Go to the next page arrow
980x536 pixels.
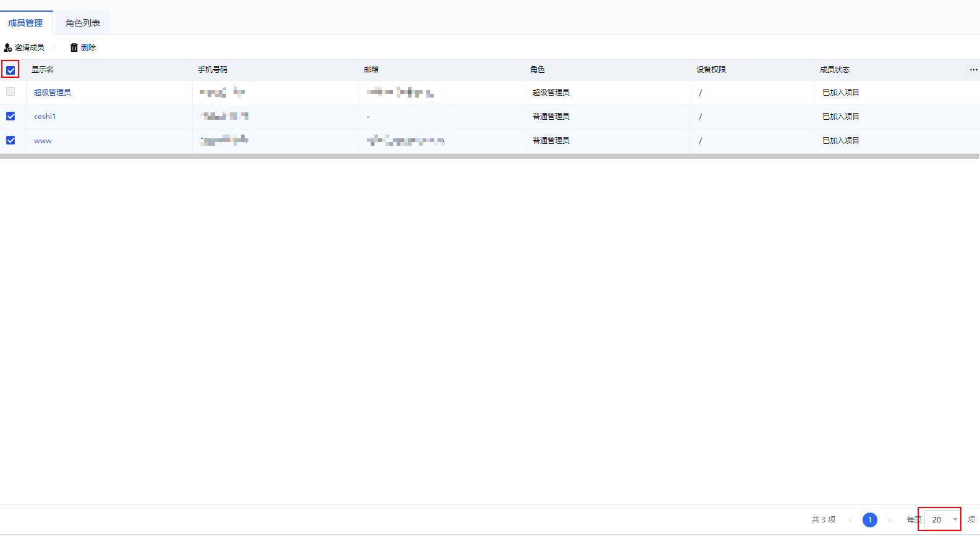tap(890, 520)
